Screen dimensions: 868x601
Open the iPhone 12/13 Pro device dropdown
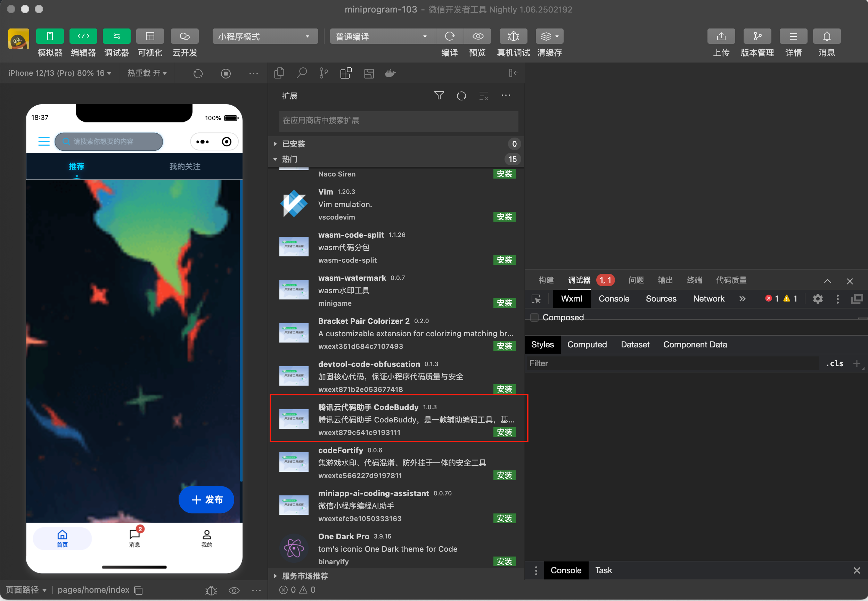click(x=59, y=73)
